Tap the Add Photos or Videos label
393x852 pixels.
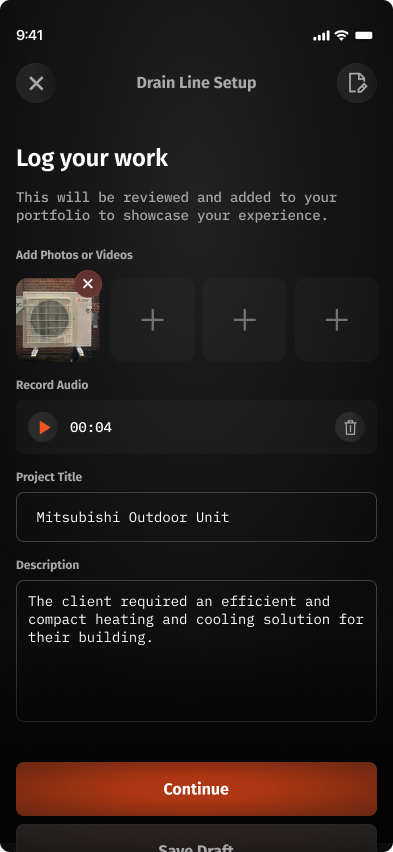click(x=74, y=255)
